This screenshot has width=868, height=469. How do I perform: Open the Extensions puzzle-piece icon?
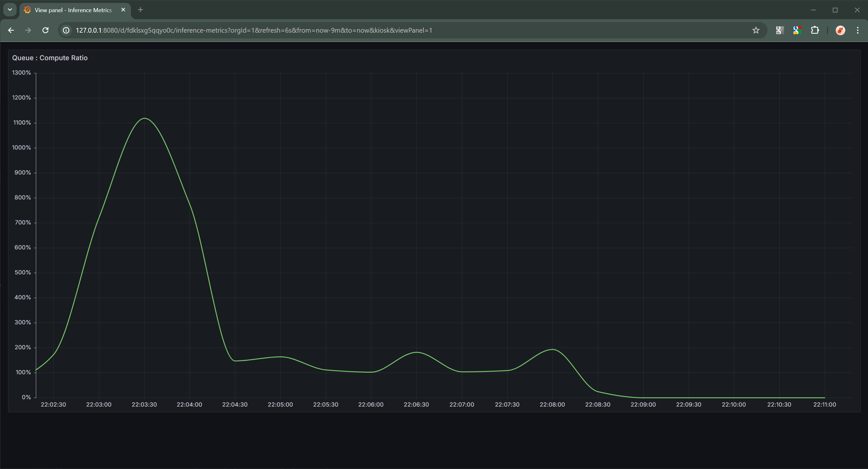[815, 30]
